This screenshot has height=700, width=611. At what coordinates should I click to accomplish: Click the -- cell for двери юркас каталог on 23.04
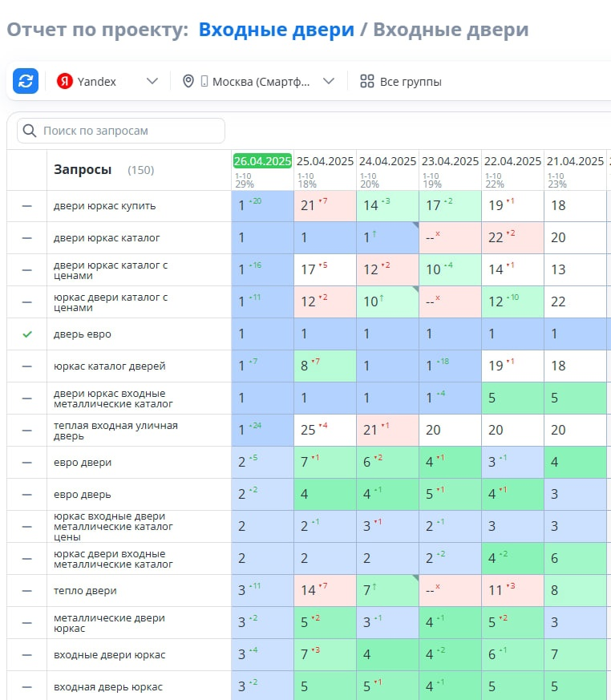point(450,238)
